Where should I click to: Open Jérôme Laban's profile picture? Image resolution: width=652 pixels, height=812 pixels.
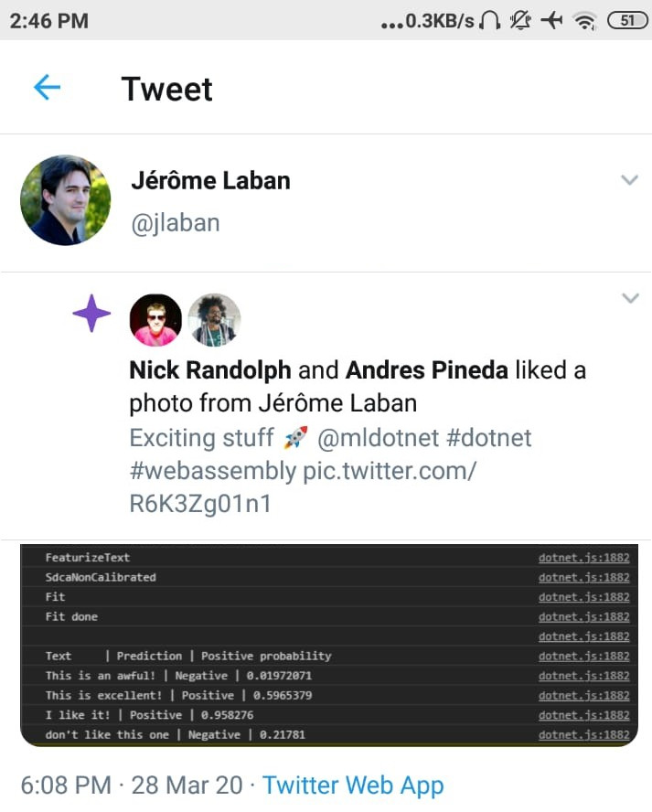66,200
